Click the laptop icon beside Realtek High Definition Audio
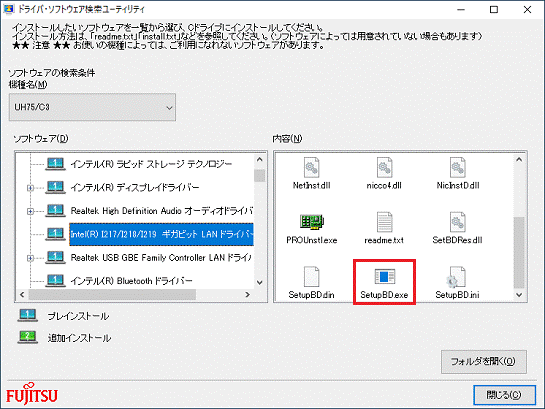Viewport: 545px width, 409px height. [x=55, y=211]
